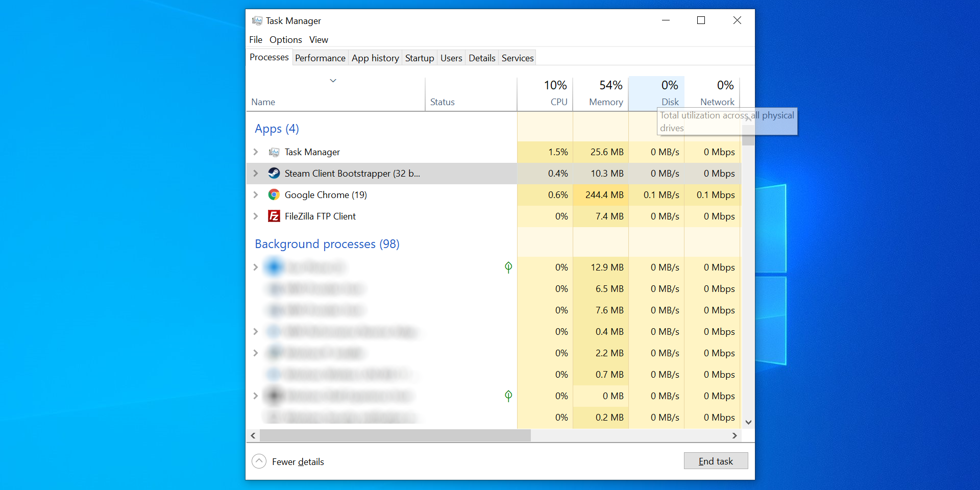Sort processes by the Memory column
The height and width of the screenshot is (490, 980).
pos(605,93)
